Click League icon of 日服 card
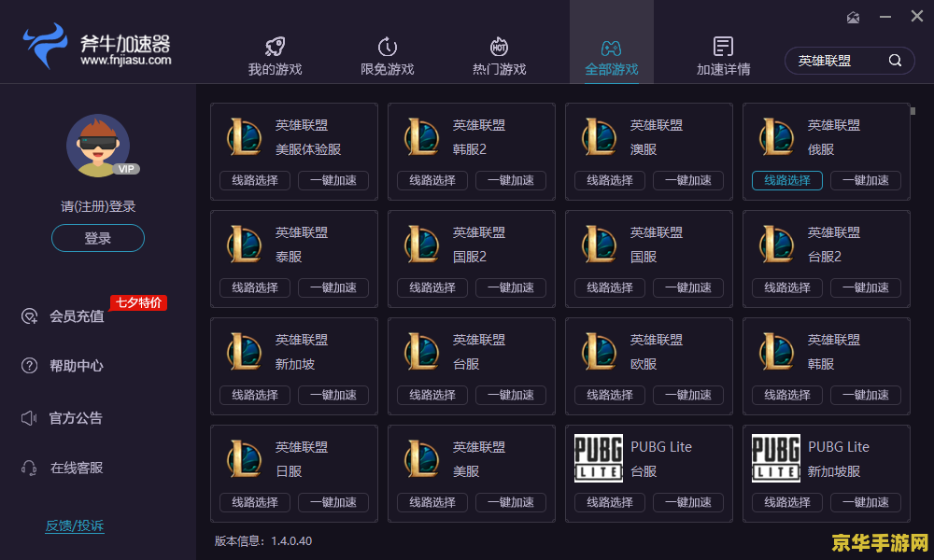 pyautogui.click(x=245, y=458)
